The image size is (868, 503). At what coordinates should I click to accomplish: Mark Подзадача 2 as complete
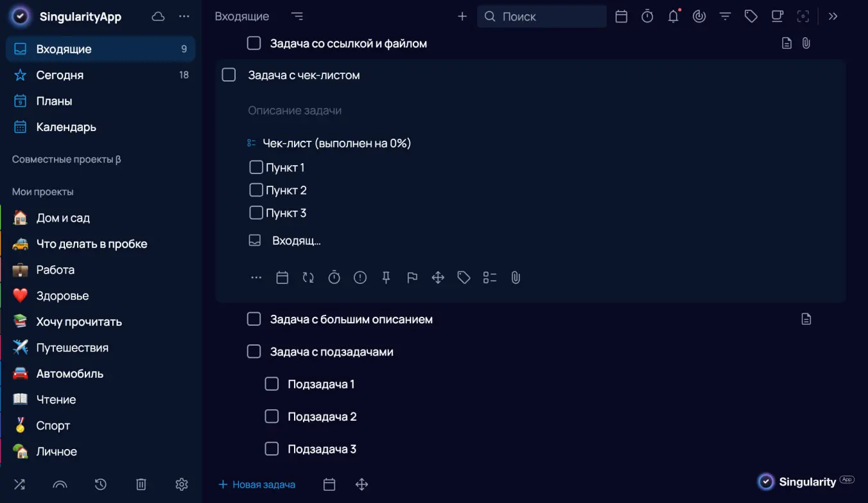pyautogui.click(x=272, y=416)
